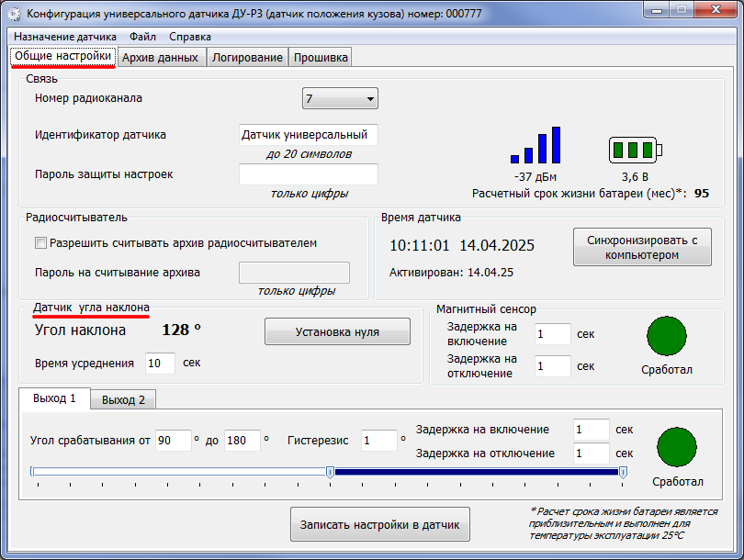The width and height of the screenshot is (744, 560).
Task: Switch to the Прошивка tab
Action: tap(321, 57)
